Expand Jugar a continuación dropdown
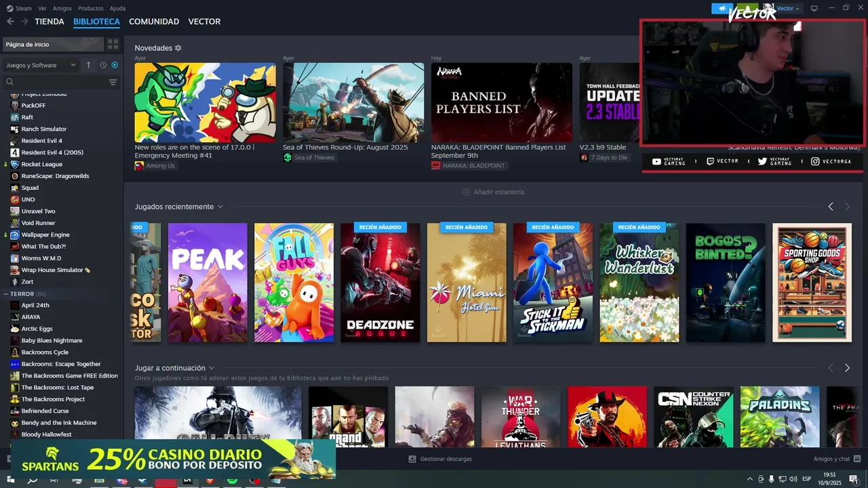The width and height of the screenshot is (868, 488). click(x=212, y=368)
